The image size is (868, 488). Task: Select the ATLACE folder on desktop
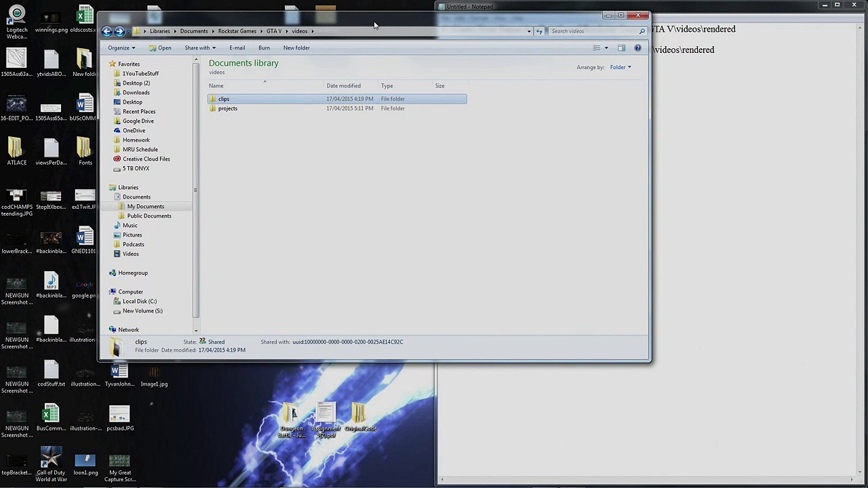[x=16, y=152]
